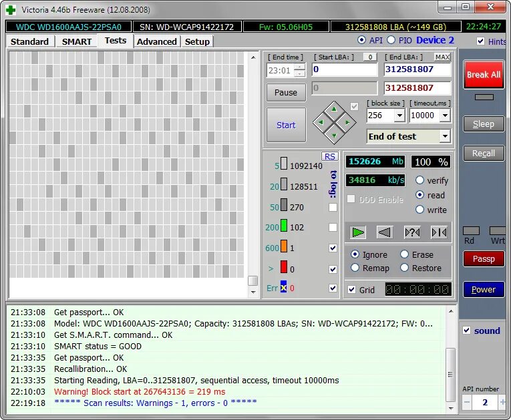511x420 pixels.
Task: Open the timeout ms dropdown
Action: point(445,116)
